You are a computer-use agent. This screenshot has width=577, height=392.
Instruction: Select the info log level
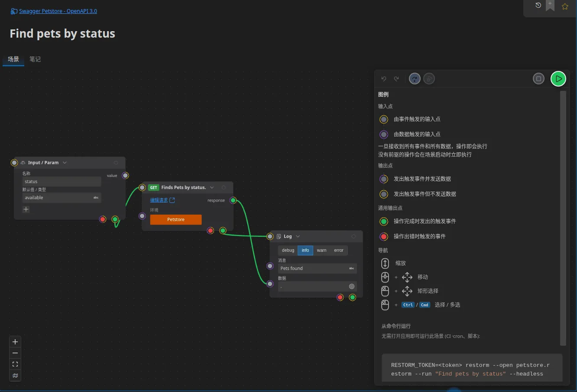coord(305,250)
